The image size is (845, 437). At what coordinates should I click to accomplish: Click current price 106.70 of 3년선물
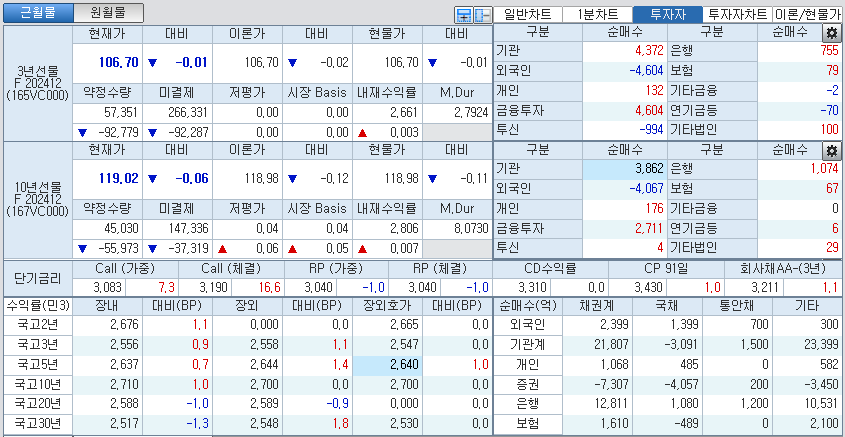(119, 63)
